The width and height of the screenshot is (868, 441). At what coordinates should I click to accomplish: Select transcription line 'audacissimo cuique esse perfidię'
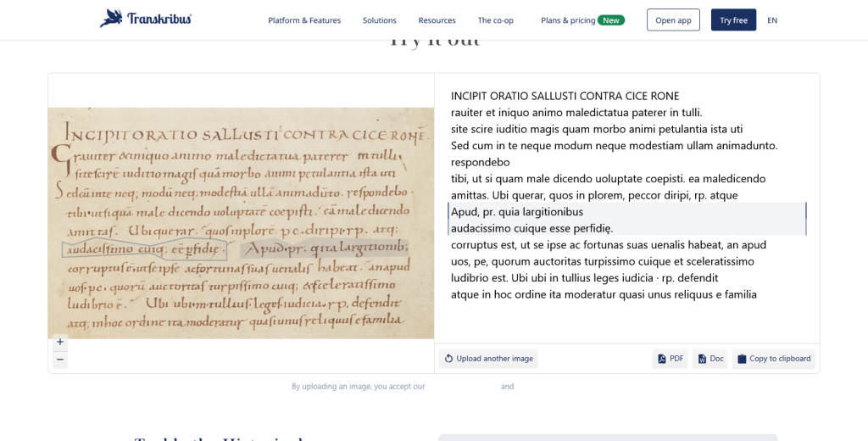click(531, 227)
